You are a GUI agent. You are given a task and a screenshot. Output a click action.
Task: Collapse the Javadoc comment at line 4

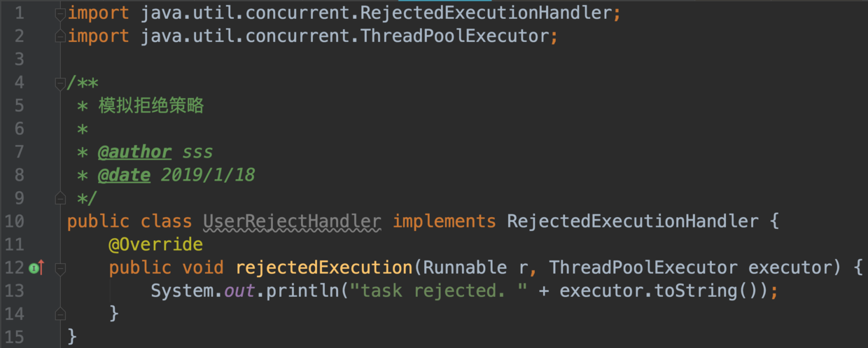click(x=60, y=83)
